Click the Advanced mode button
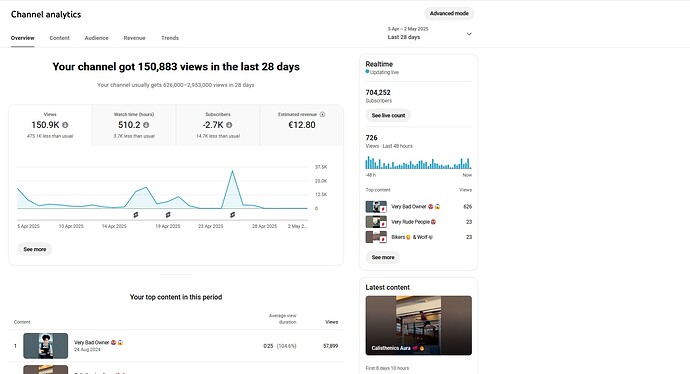 tap(449, 14)
